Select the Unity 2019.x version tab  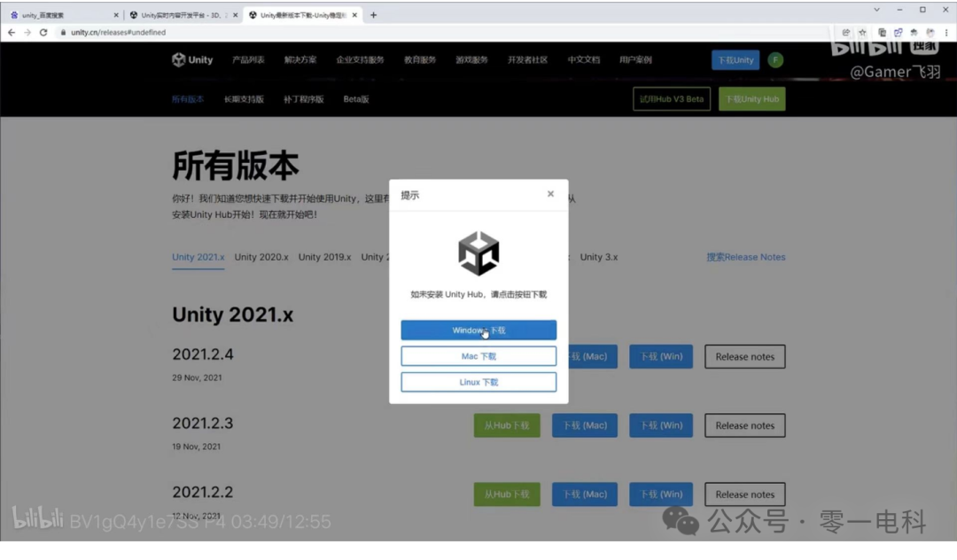click(324, 257)
